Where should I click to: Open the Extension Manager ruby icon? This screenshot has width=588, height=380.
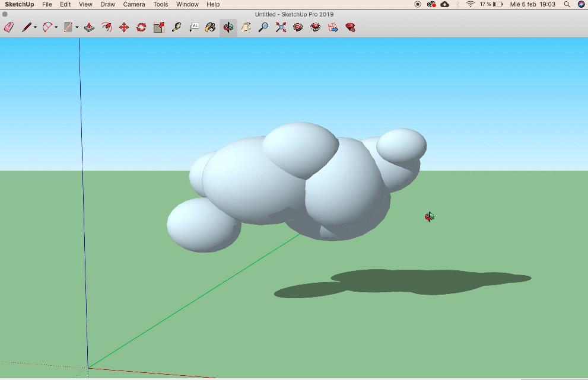point(350,27)
